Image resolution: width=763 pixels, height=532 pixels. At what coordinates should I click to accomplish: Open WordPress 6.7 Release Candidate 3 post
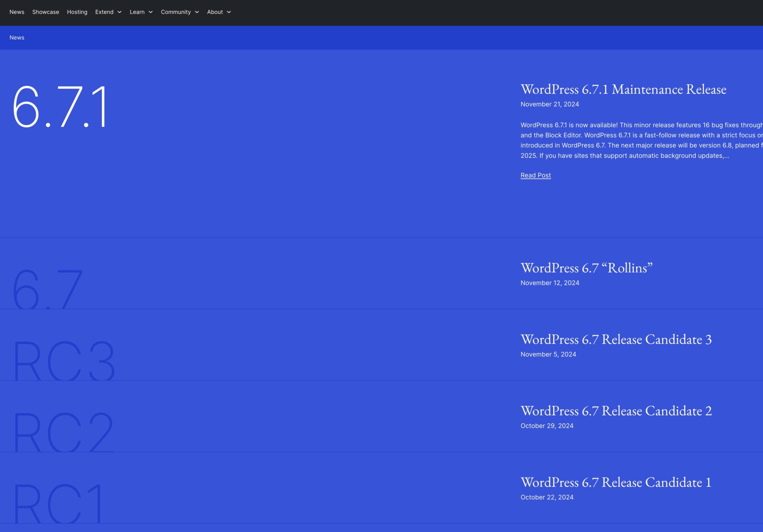point(616,340)
